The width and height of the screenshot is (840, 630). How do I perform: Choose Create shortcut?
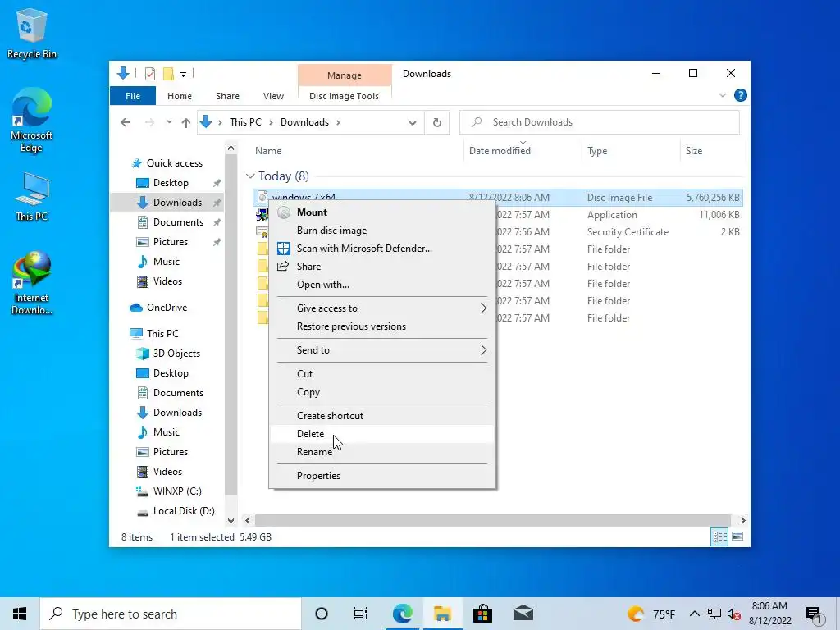[382, 416]
